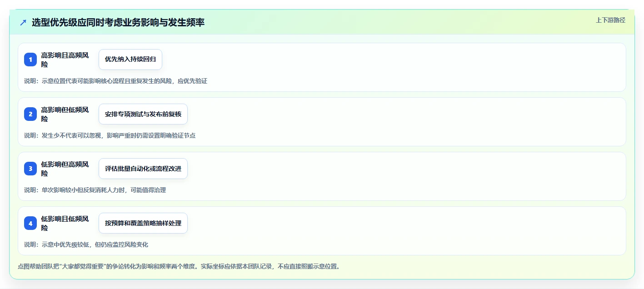Click the note starting 单次影响较小

pos(95,190)
